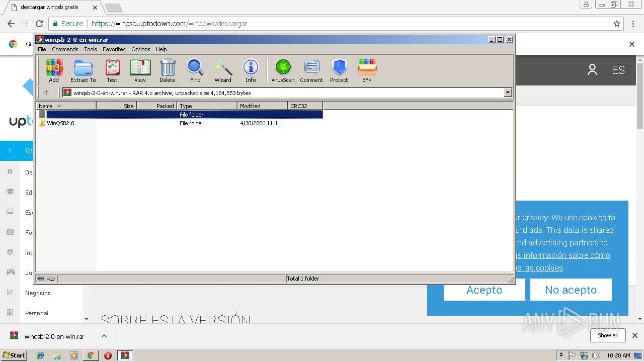Click the Extract To toolbar icon
The width and height of the screenshot is (644, 362).
pyautogui.click(x=83, y=70)
